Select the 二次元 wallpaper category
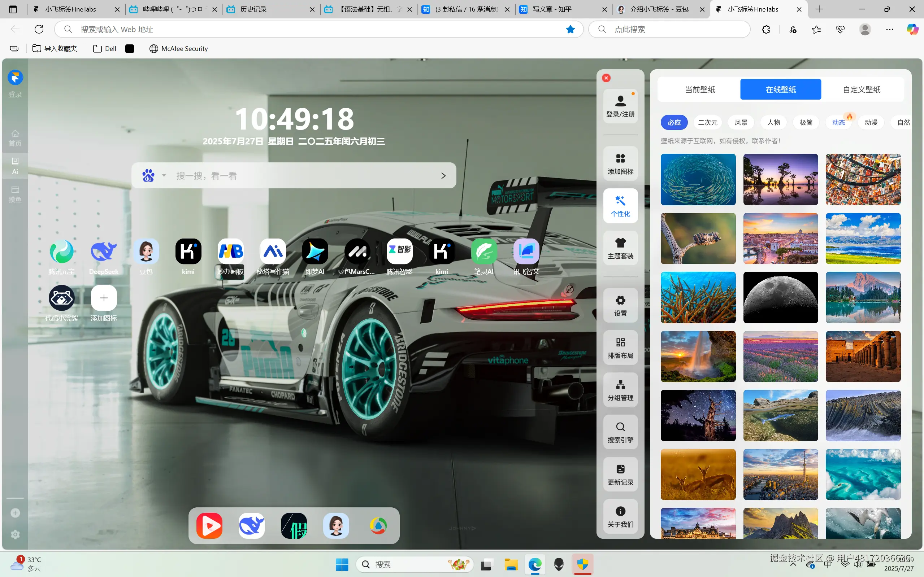924x577 pixels. (x=707, y=122)
